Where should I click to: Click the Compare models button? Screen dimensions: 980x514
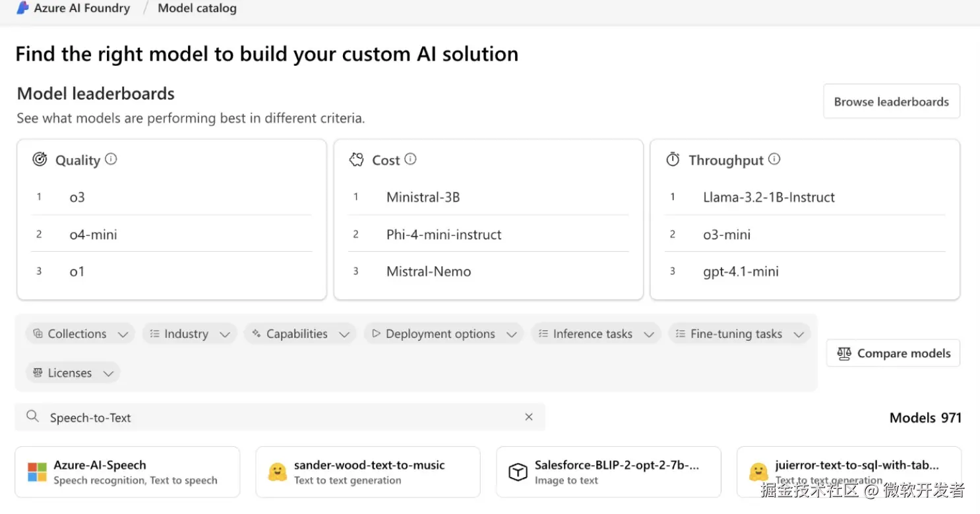(x=893, y=353)
